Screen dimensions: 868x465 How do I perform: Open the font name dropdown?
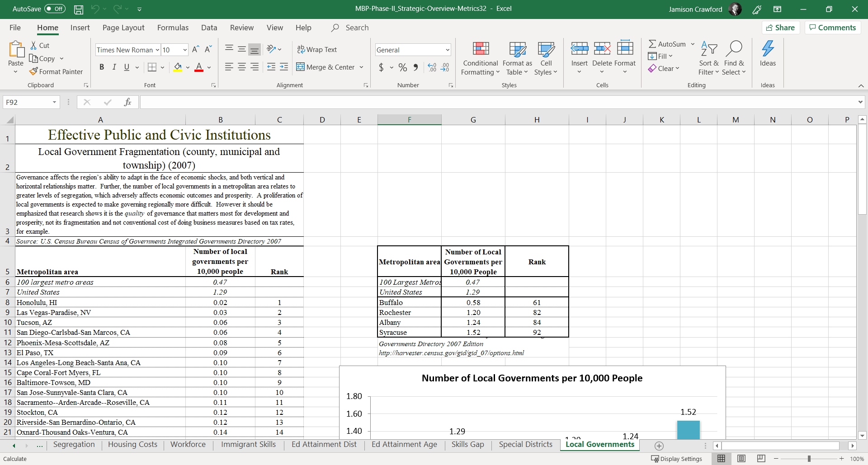(157, 50)
